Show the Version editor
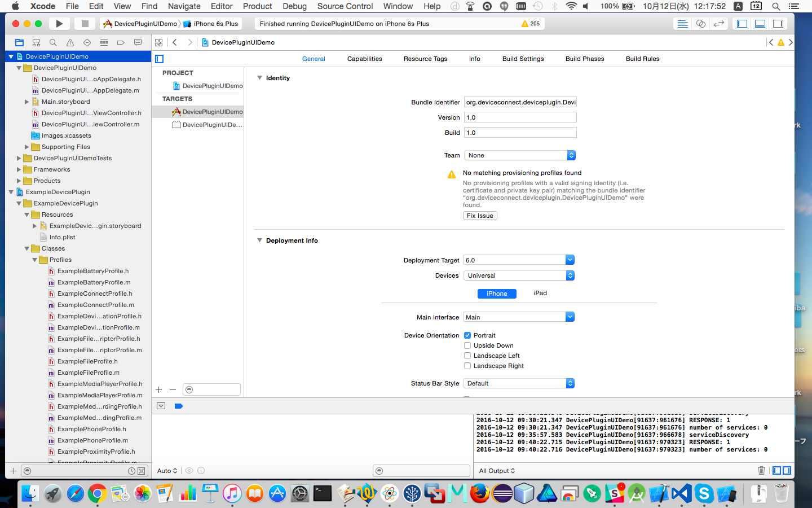 [x=718, y=24]
